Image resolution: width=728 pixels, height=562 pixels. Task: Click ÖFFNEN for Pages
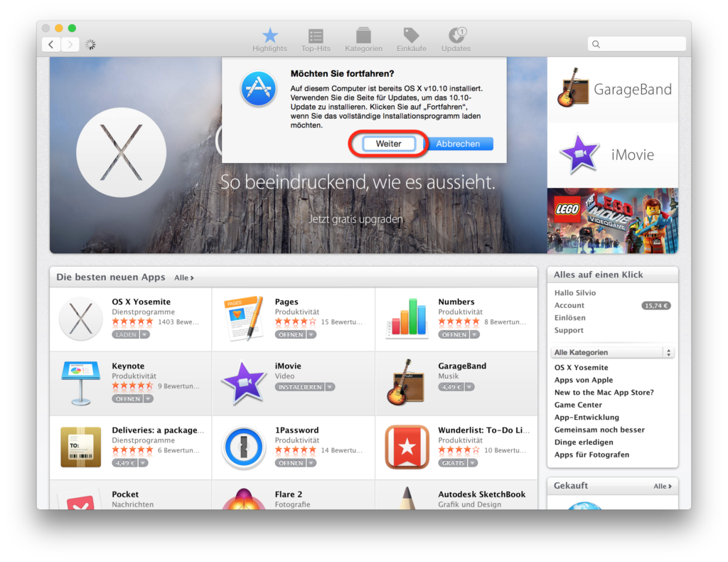point(291,334)
